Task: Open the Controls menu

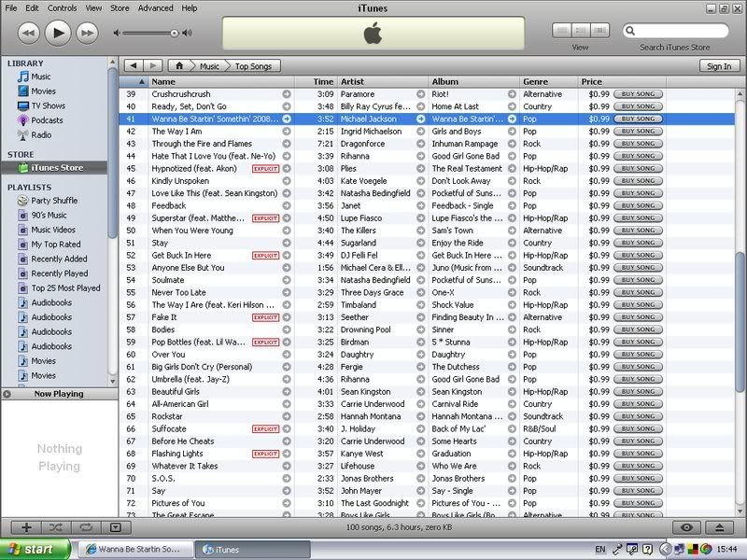Action: (x=63, y=7)
